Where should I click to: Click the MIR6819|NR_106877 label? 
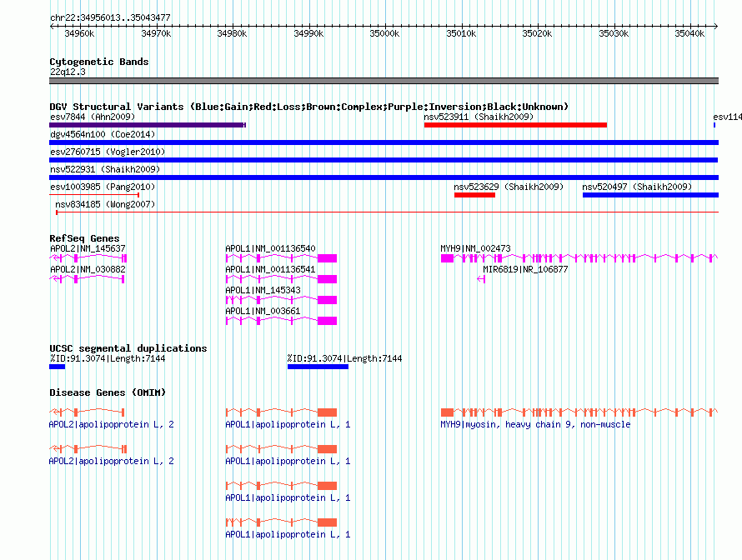coord(525,269)
